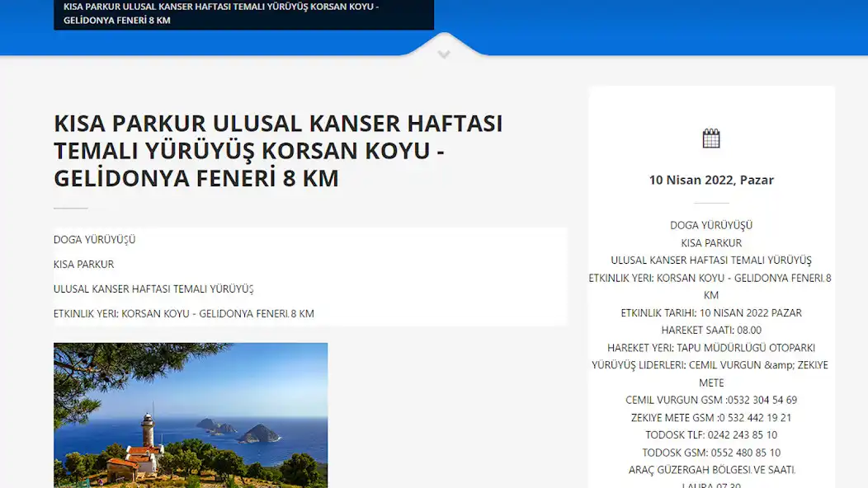This screenshot has height=488, width=868.
Task: Select ETKINLIK TARIHI 10 NISAN 2022 PAZAR line
Action: [711, 312]
